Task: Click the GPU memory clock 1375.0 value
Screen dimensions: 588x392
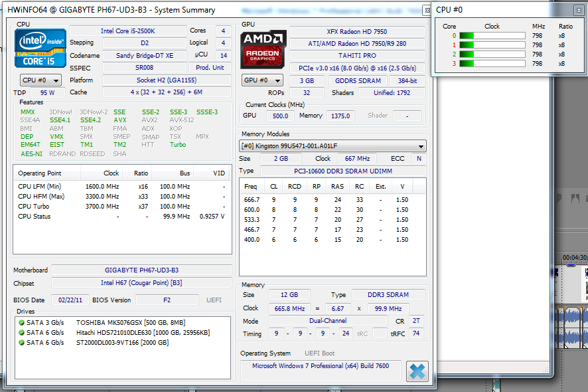Action: 340,116
